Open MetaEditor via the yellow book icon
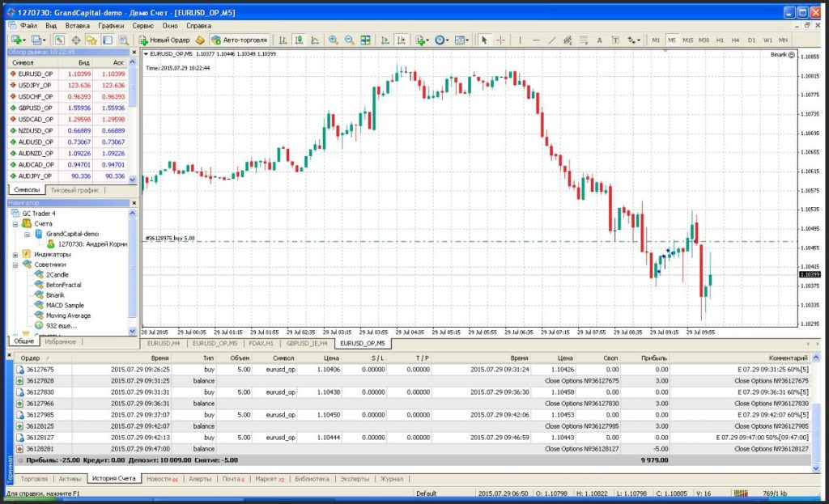Screen dimensions: 829x504 200,40
